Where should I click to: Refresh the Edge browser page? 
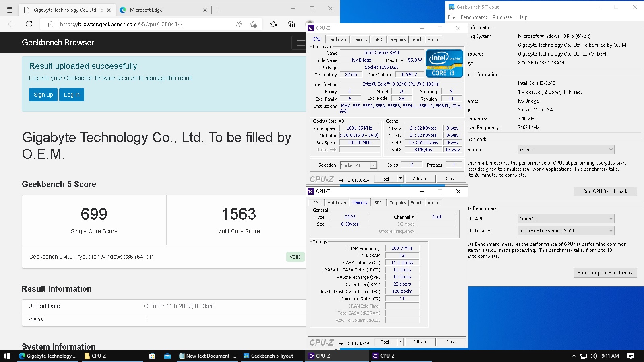(x=29, y=24)
